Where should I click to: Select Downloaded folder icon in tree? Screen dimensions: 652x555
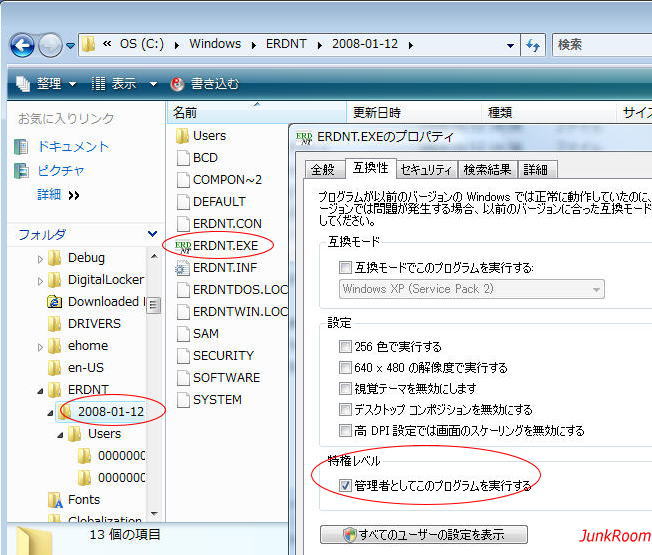click(54, 302)
